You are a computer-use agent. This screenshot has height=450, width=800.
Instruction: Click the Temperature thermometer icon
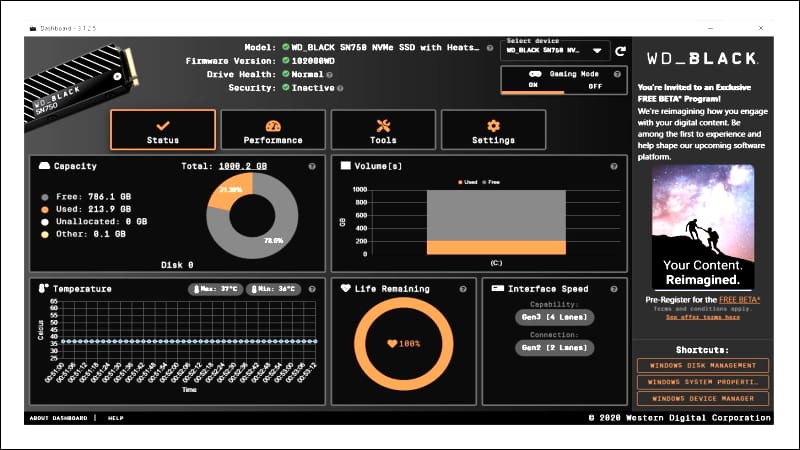click(43, 288)
